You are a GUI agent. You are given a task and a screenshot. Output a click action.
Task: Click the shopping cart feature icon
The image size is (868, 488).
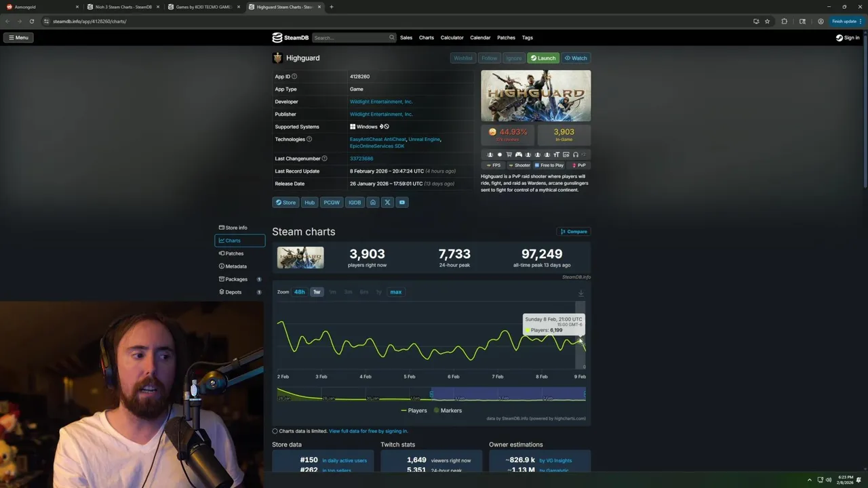[509, 155]
